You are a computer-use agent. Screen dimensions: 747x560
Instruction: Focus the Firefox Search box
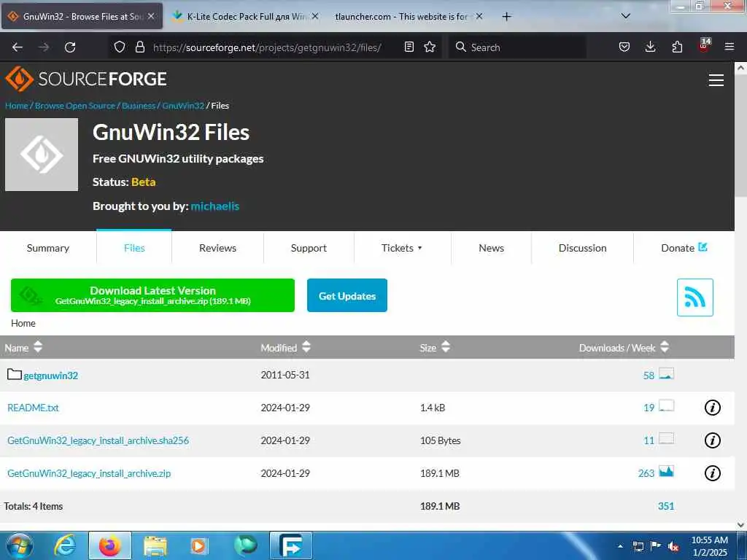517,47
